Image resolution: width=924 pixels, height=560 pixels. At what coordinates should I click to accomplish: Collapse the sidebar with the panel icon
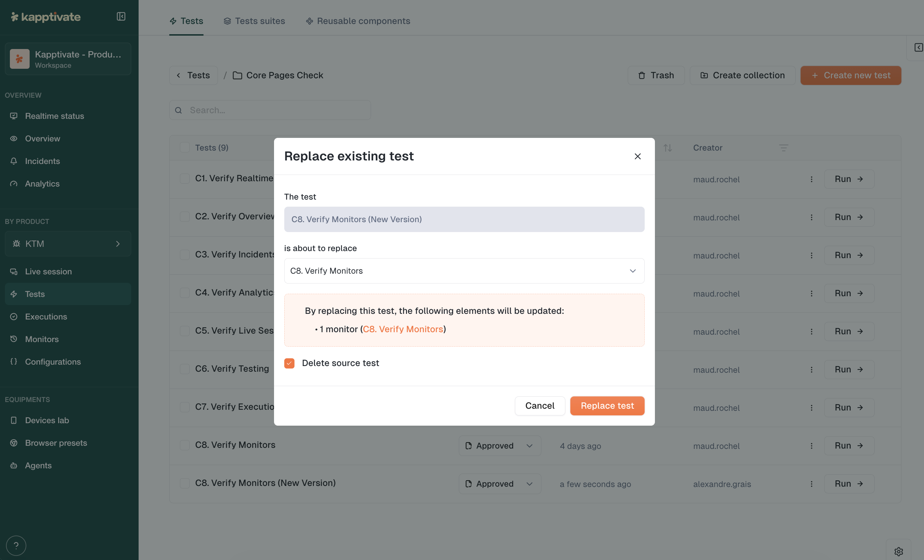tap(121, 17)
